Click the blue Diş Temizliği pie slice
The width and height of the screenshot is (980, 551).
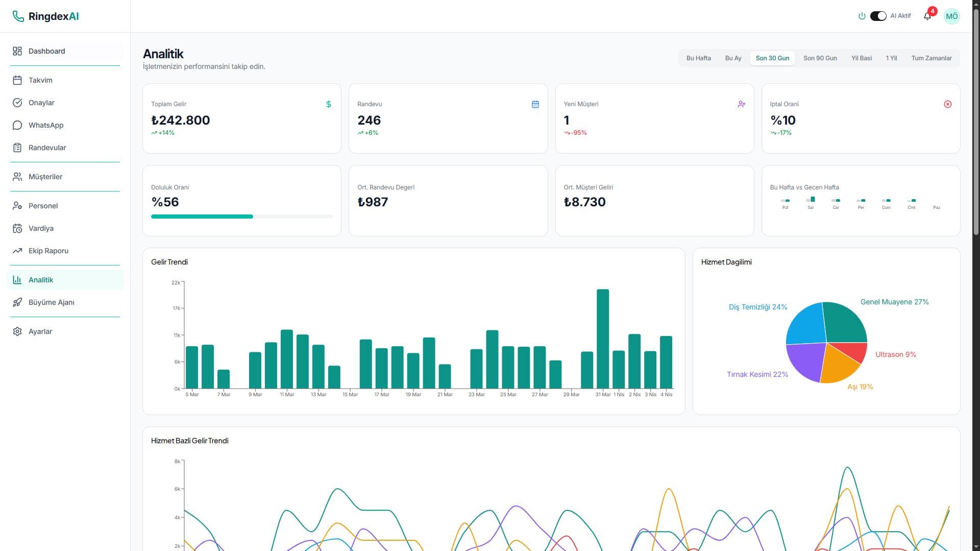[x=807, y=324]
